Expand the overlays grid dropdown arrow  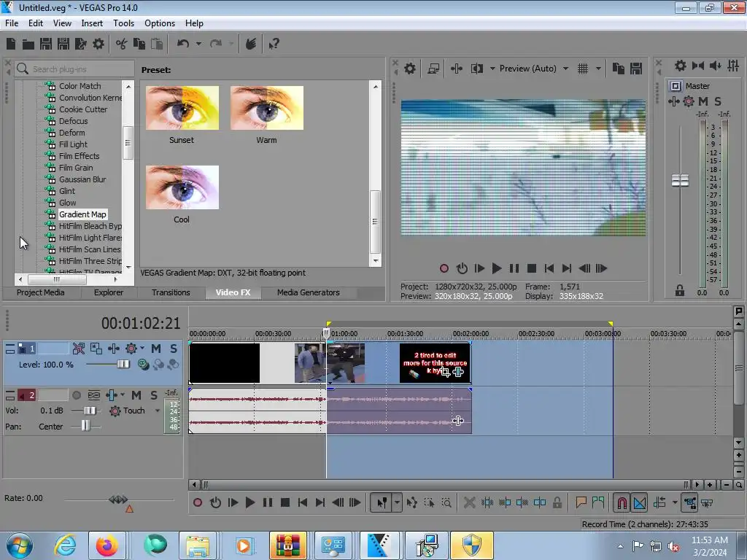click(598, 69)
